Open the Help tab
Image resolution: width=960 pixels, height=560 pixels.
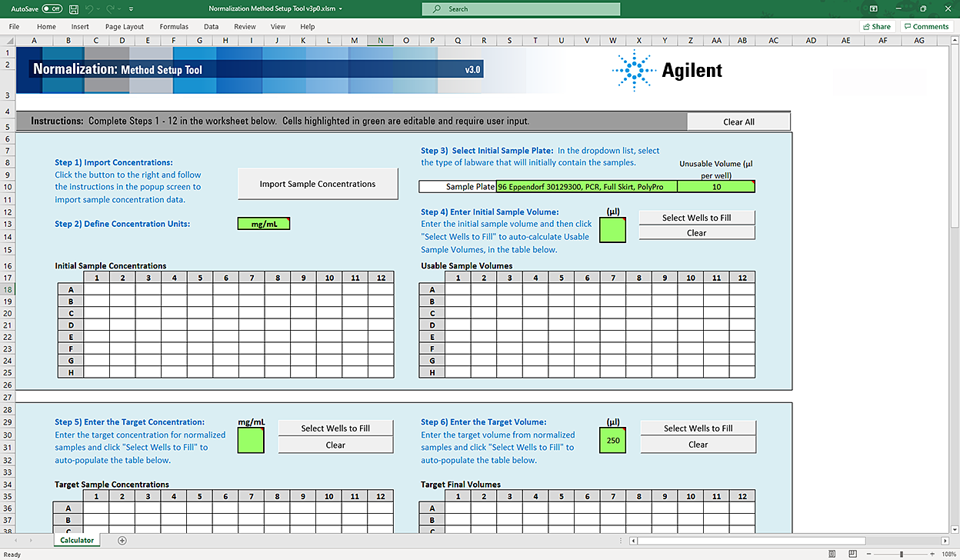point(308,26)
